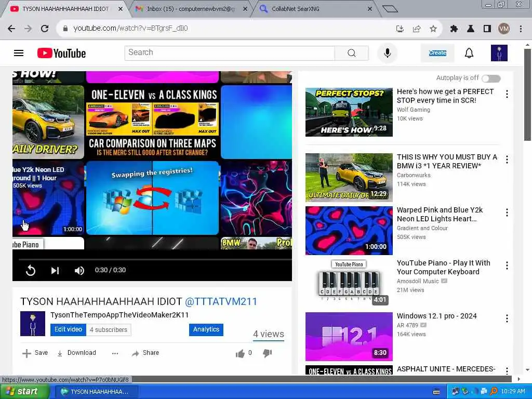Click the address bar URL
Screen dimensions: 532x399
[x=130, y=28]
